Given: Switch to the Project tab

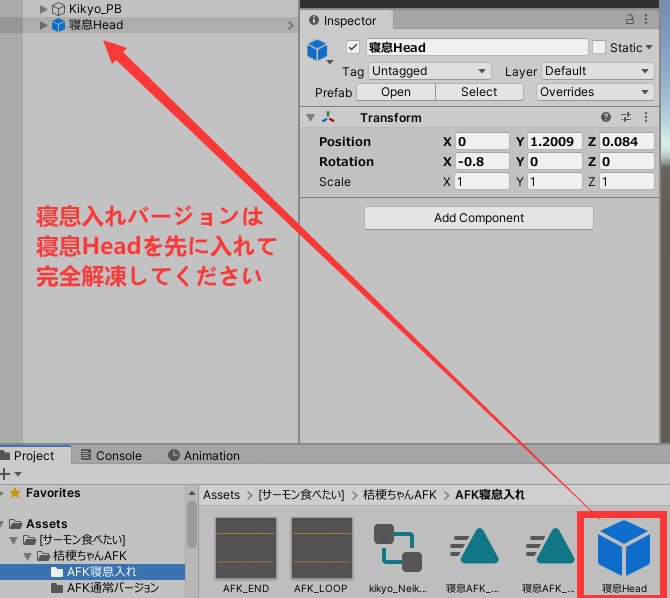Looking at the screenshot, I should point(34,456).
